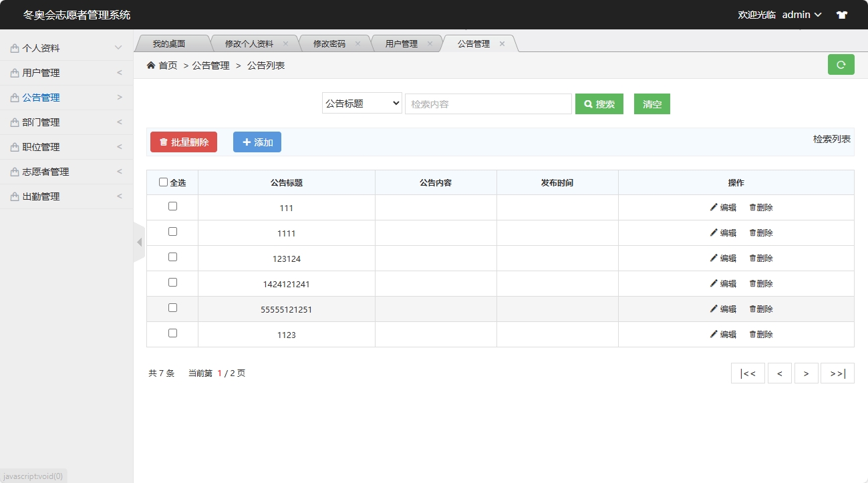Click the skin-change shirt icon
This screenshot has width=868, height=483.
841,15
